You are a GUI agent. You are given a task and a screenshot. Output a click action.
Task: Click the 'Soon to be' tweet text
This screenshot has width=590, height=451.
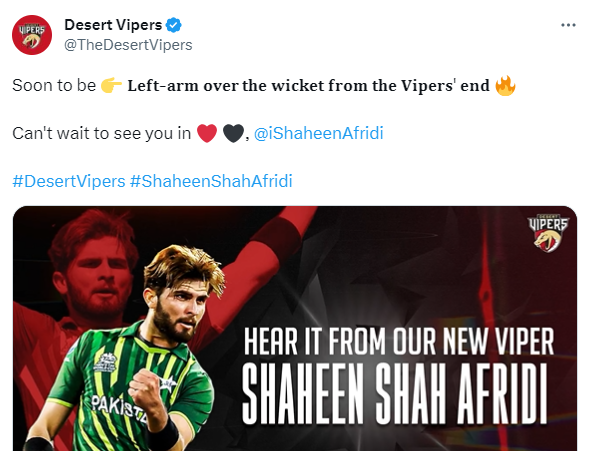pyautogui.click(x=54, y=85)
